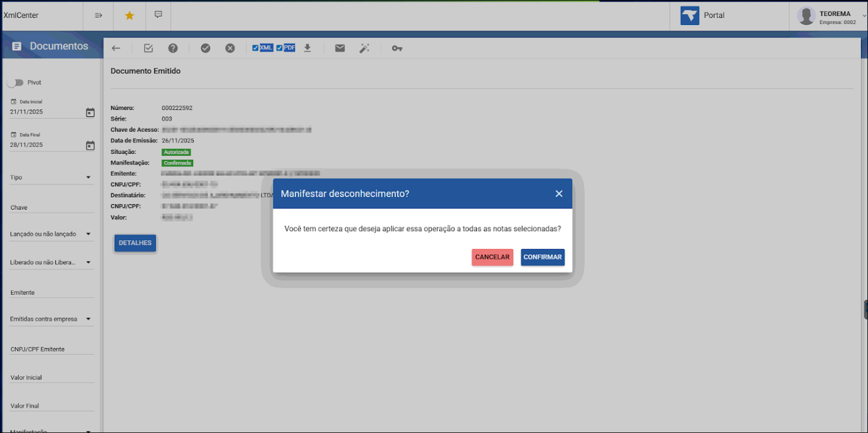The width and height of the screenshot is (868, 433).
Task: Click the key icon in toolbar
Action: (x=397, y=48)
